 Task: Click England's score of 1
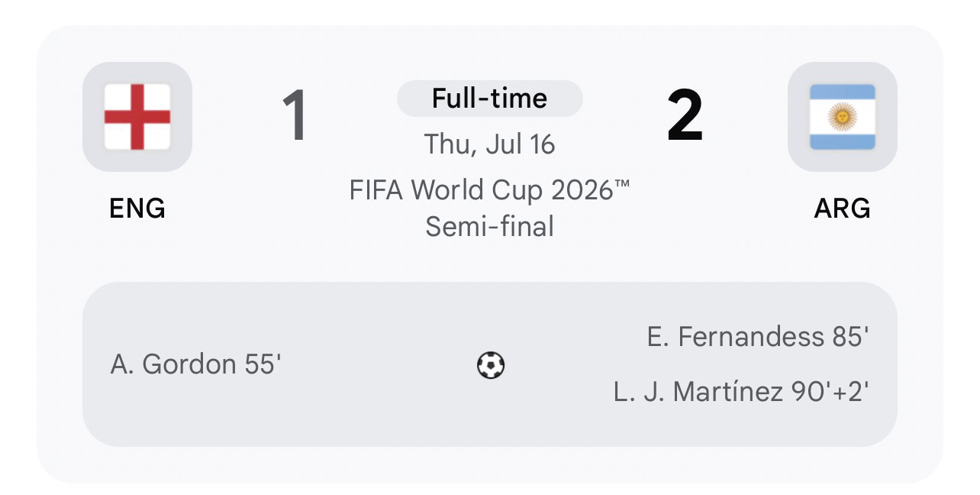click(295, 115)
